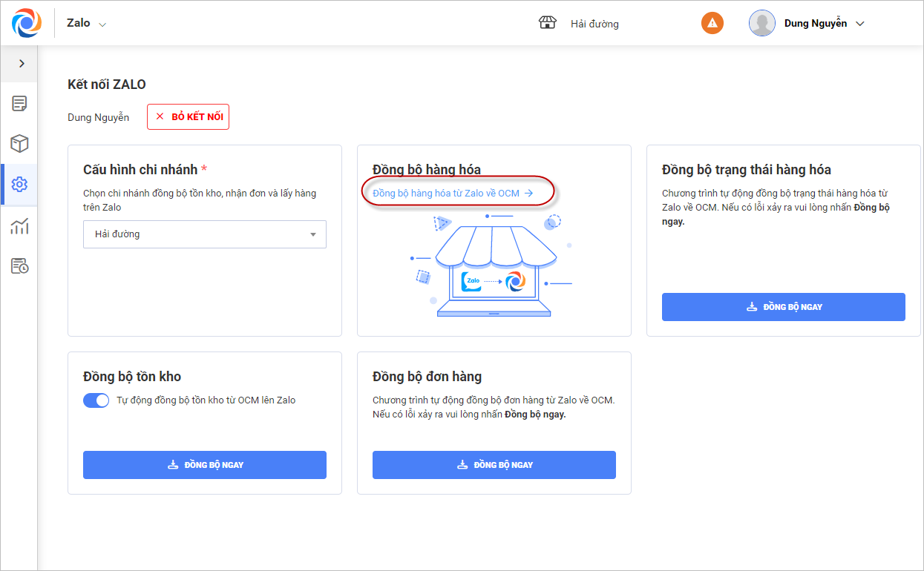Viewport: 924px width, 571px height.
Task: Click Đồng bộ ngay under inventory sync
Action: pos(204,465)
